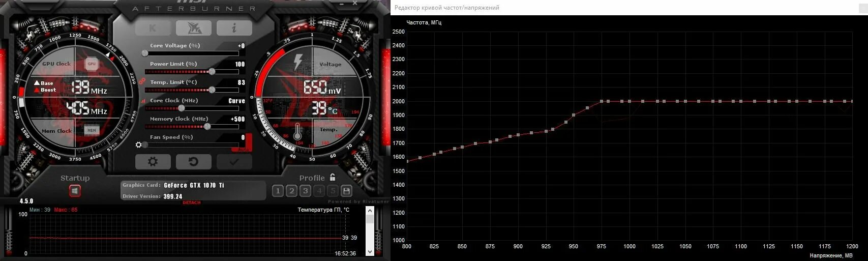Click the 650 mV voltage readout
The image size is (868, 261).
321,88
